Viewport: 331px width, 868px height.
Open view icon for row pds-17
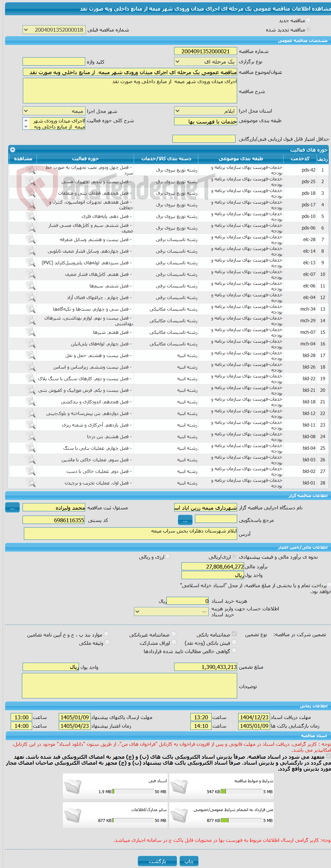tap(31, 205)
